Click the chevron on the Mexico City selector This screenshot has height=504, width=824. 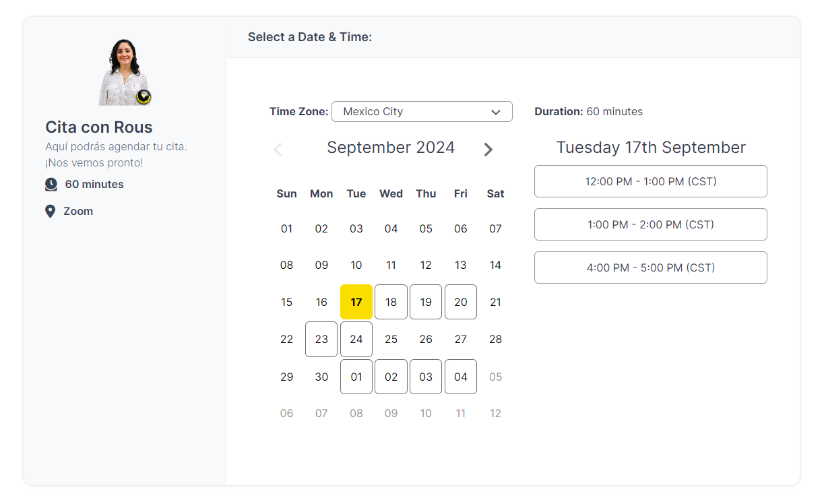(x=497, y=111)
